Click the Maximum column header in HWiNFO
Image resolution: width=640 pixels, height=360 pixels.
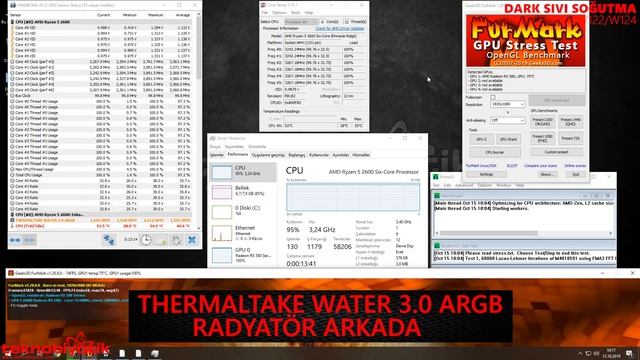pos(156,15)
